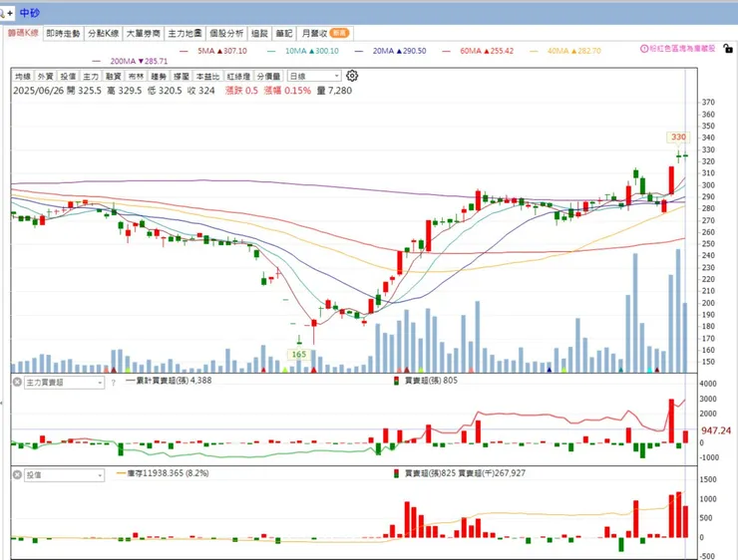738x560 pixels.
Task: Click the 買賣超(張) 805 legend
Action: coord(426,381)
